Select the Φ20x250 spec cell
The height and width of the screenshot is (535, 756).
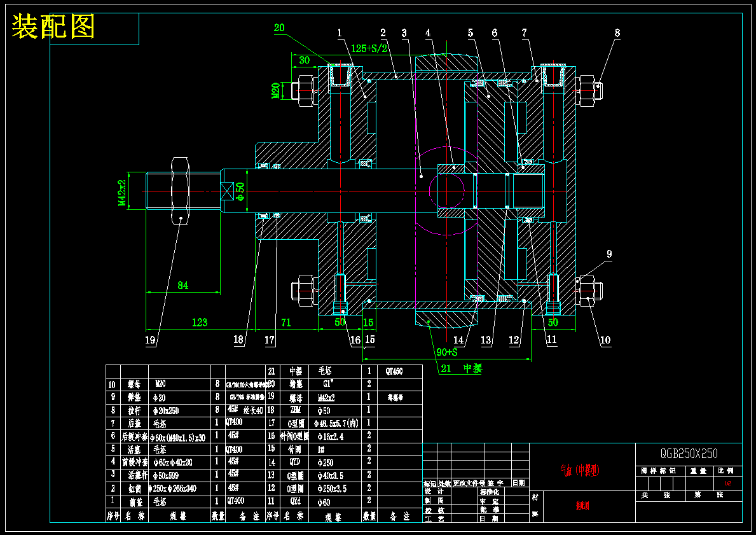coord(166,410)
